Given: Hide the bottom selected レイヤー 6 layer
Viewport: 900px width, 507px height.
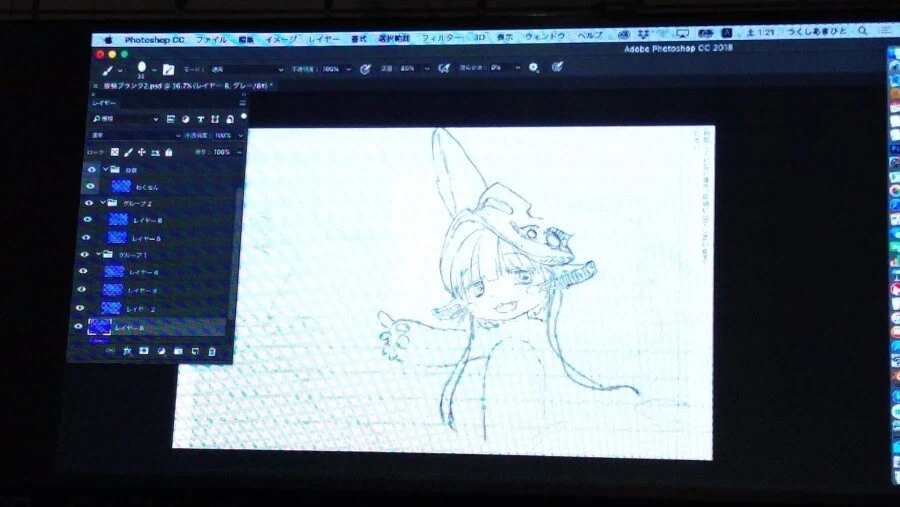Looking at the screenshot, I should tap(78, 326).
